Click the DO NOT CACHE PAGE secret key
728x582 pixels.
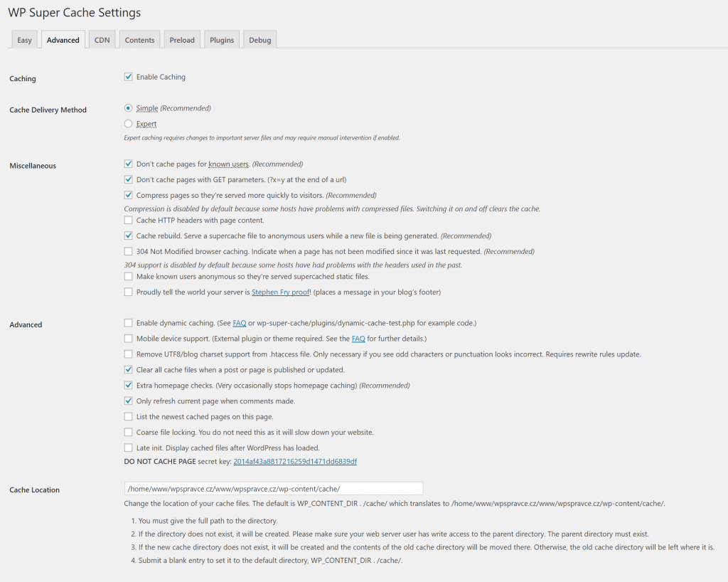tap(295, 462)
